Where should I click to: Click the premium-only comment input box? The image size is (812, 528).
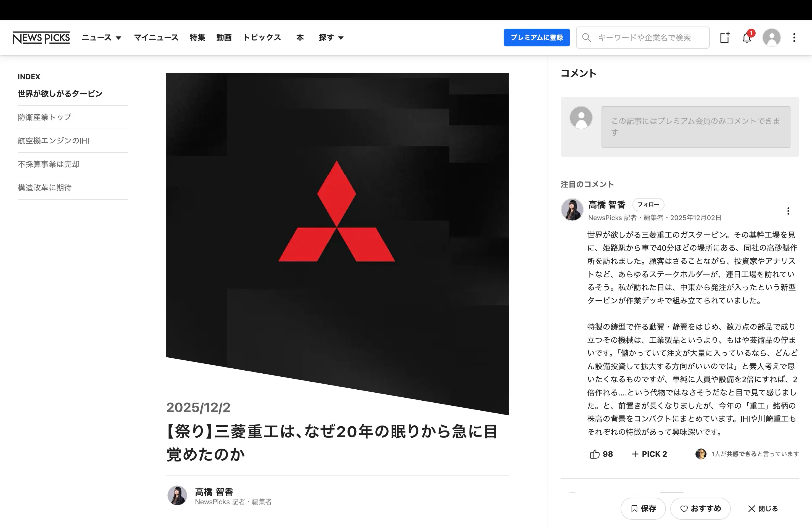[696, 127]
